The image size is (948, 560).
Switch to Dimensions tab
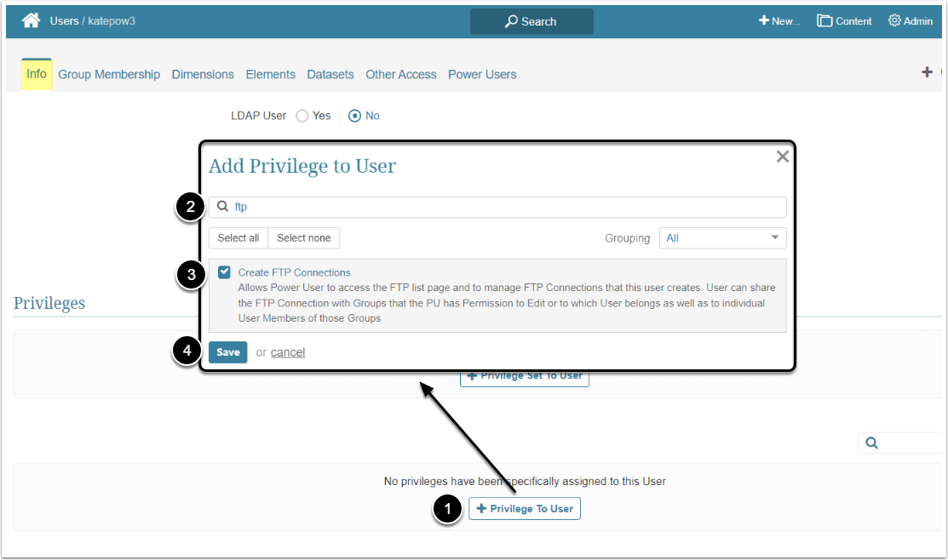coord(203,74)
